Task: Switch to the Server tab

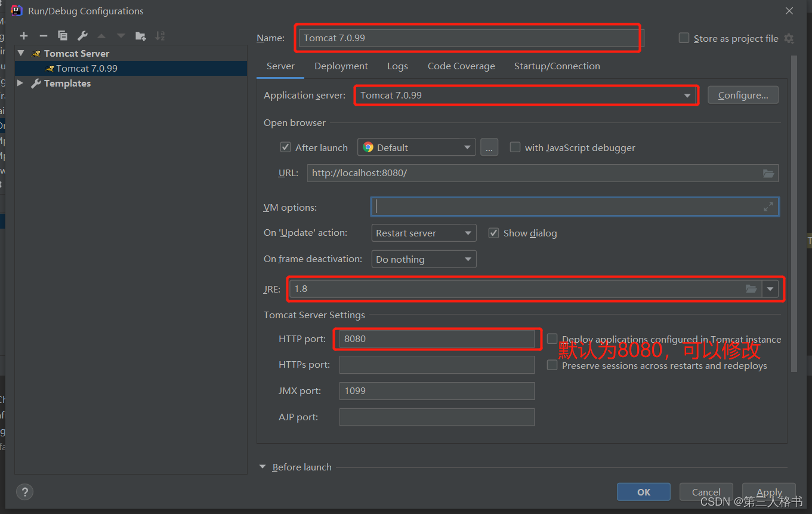Action: 280,66
